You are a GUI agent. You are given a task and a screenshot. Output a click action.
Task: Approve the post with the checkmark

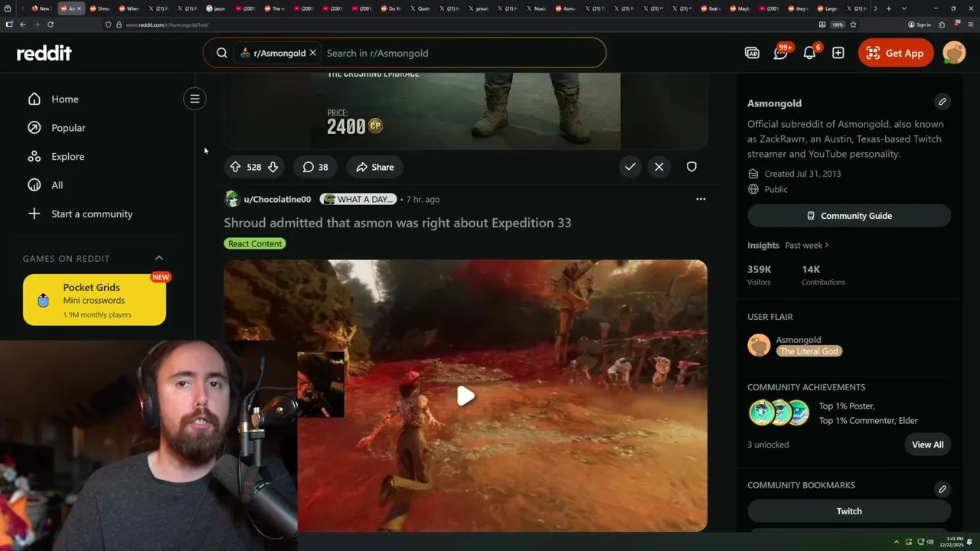coord(630,167)
